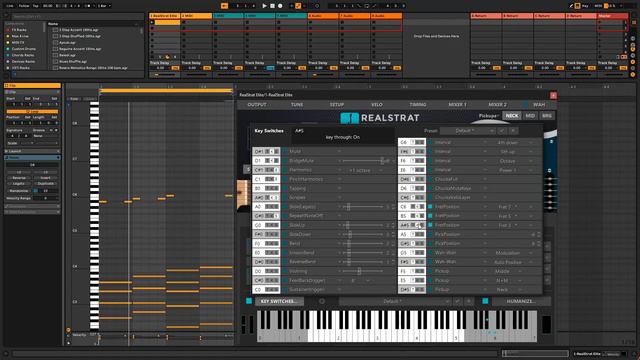640x360 pixels.
Task: Open the Pickup Middle value dropdown
Action: (507, 271)
